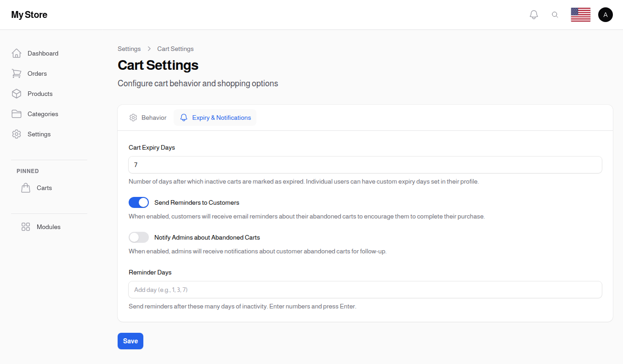The height and width of the screenshot is (364, 623).
Task: Click the Save button
Action: (130, 341)
